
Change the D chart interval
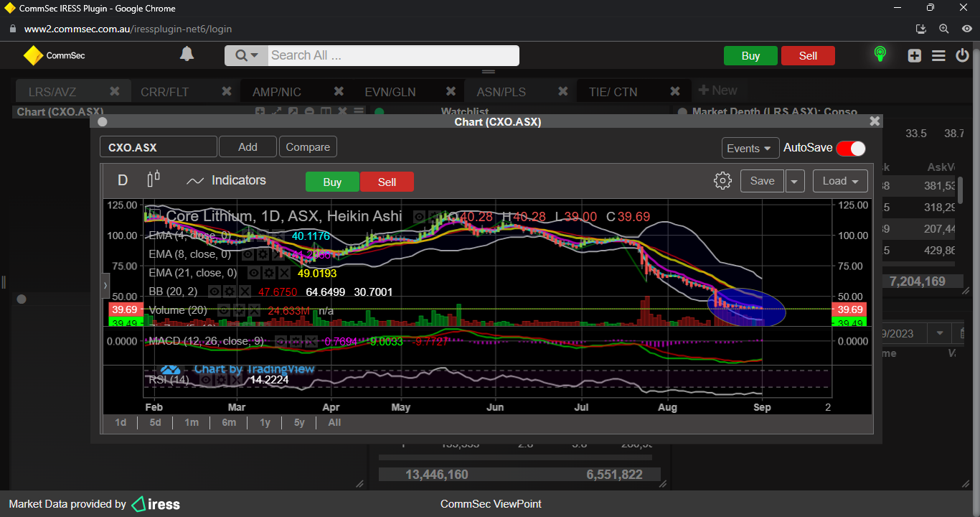[x=123, y=180]
